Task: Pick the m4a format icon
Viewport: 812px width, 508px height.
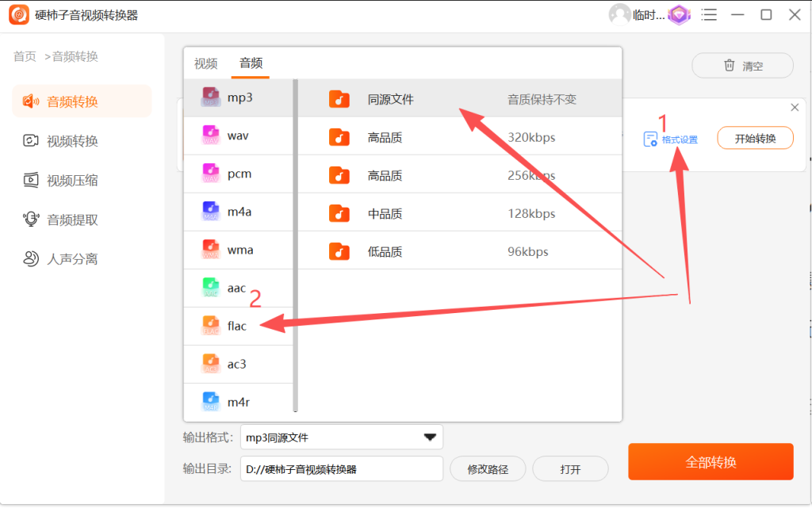Action: tap(211, 212)
